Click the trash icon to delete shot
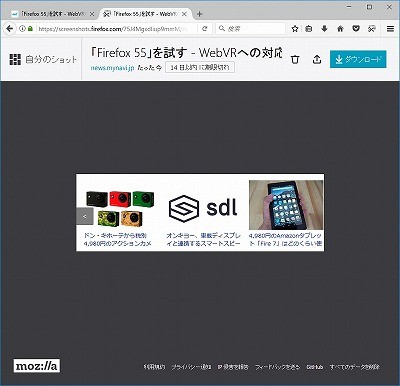This screenshot has height=386, width=400. point(295,60)
